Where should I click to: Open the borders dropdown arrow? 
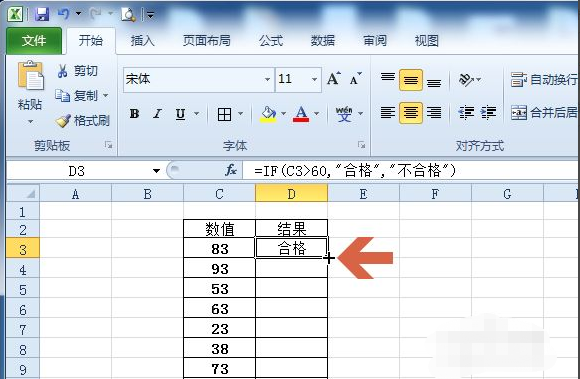(241, 114)
